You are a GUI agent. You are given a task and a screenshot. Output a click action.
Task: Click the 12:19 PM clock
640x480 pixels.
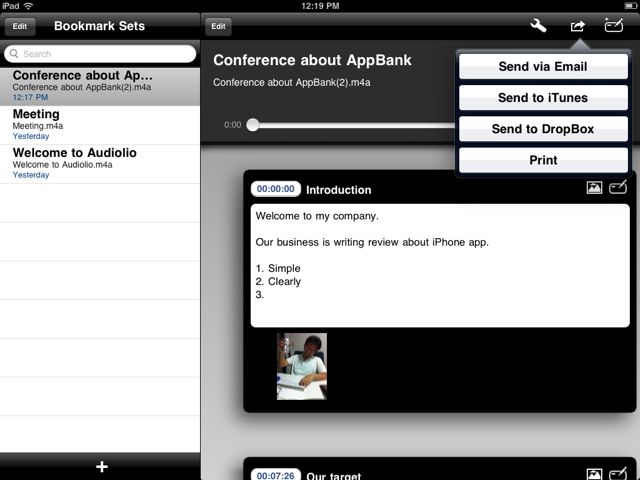[x=320, y=6]
